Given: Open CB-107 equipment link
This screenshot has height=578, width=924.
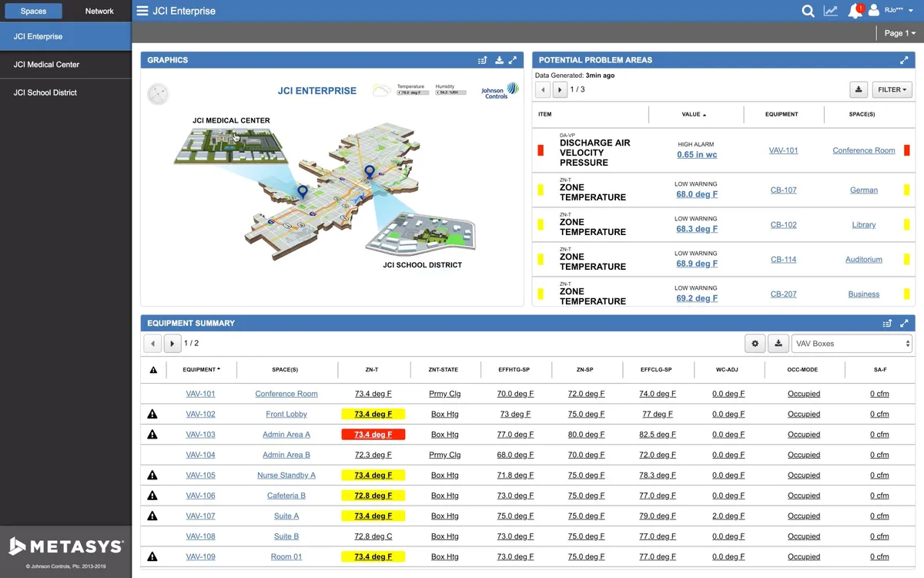Looking at the screenshot, I should [783, 190].
